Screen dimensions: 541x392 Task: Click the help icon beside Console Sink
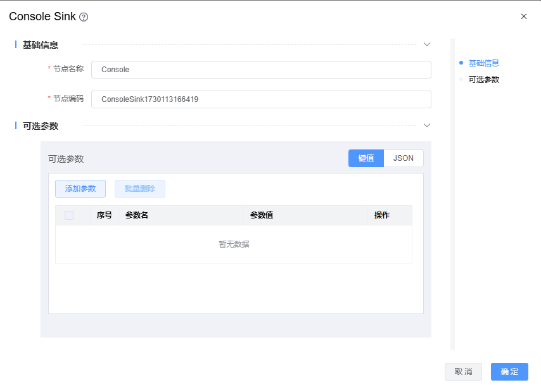coord(84,17)
